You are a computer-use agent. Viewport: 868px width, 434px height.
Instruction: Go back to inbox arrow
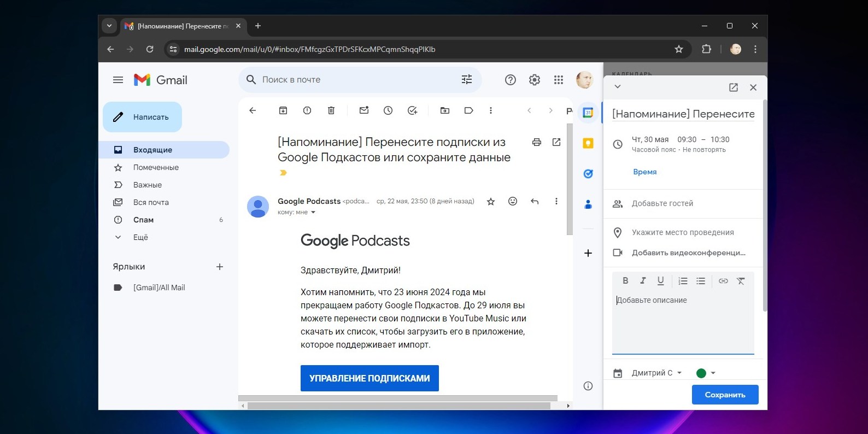coord(253,110)
